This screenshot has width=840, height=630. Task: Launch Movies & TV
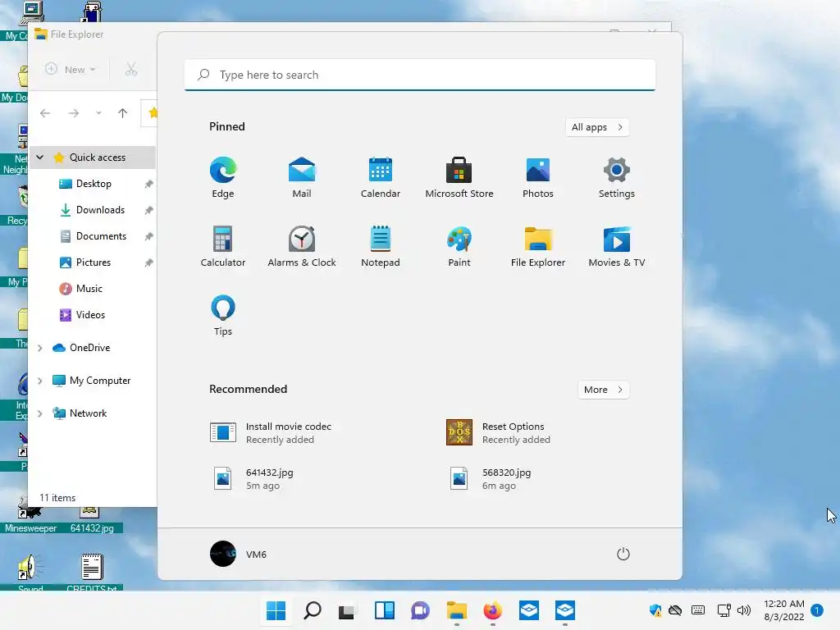[617, 246]
